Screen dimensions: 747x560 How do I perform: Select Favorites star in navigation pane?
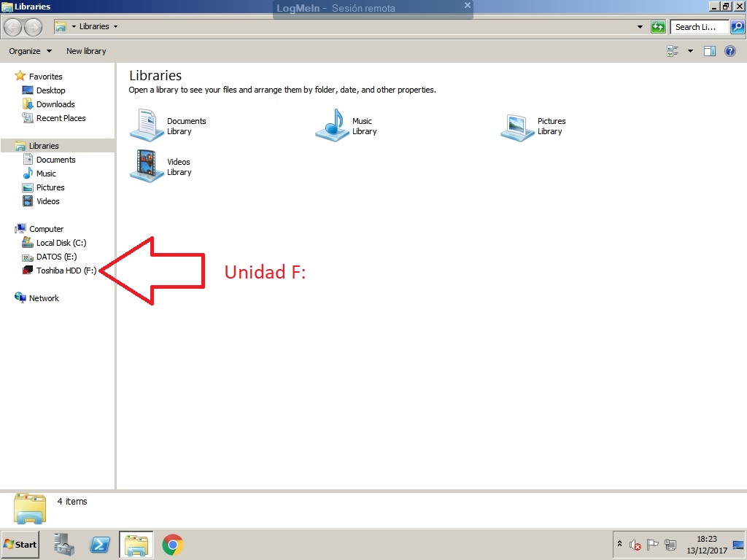20,76
